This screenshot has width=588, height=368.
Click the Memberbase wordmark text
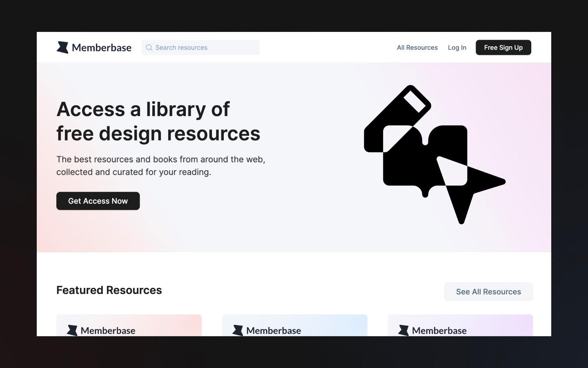[x=101, y=47]
